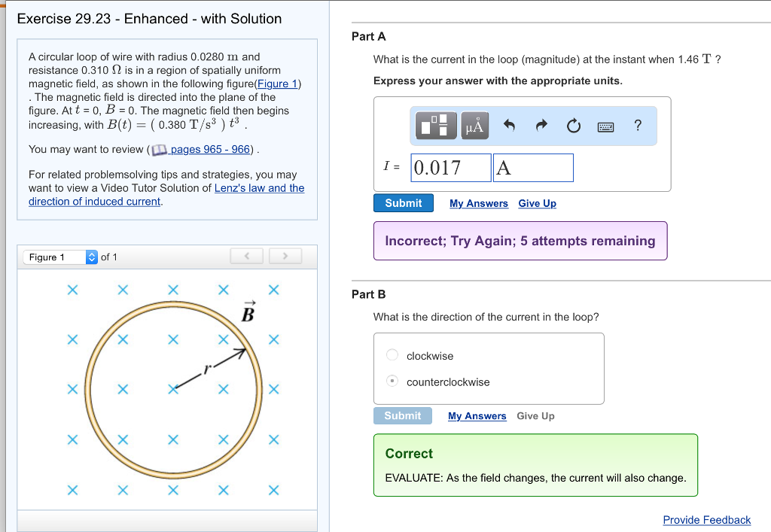The width and height of the screenshot is (771, 532).
Task: Open the Figure 1 hyperlink in problem text
Action: pos(278,83)
